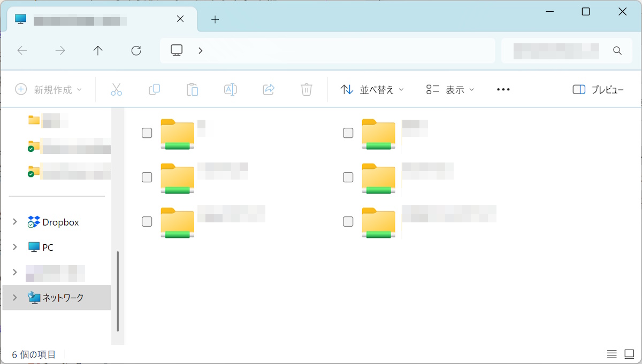This screenshot has height=364, width=642.
Task: Check the first network folder's checkbox
Action: click(x=147, y=133)
